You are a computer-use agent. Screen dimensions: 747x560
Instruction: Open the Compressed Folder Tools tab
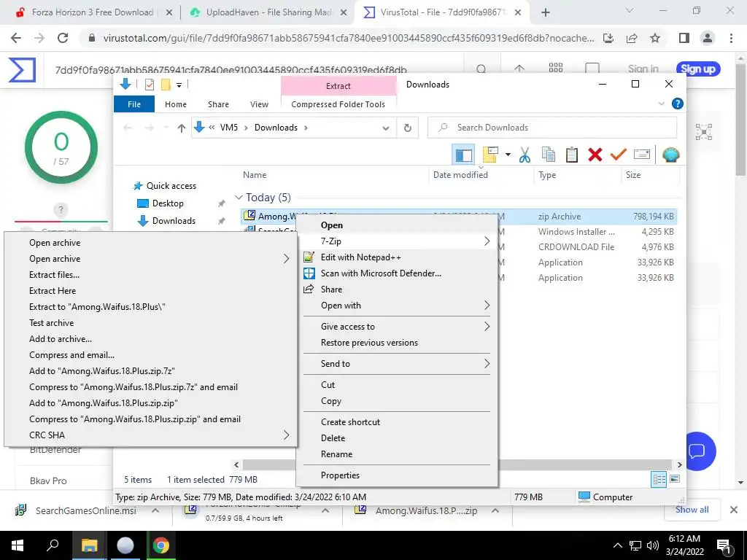(x=338, y=104)
